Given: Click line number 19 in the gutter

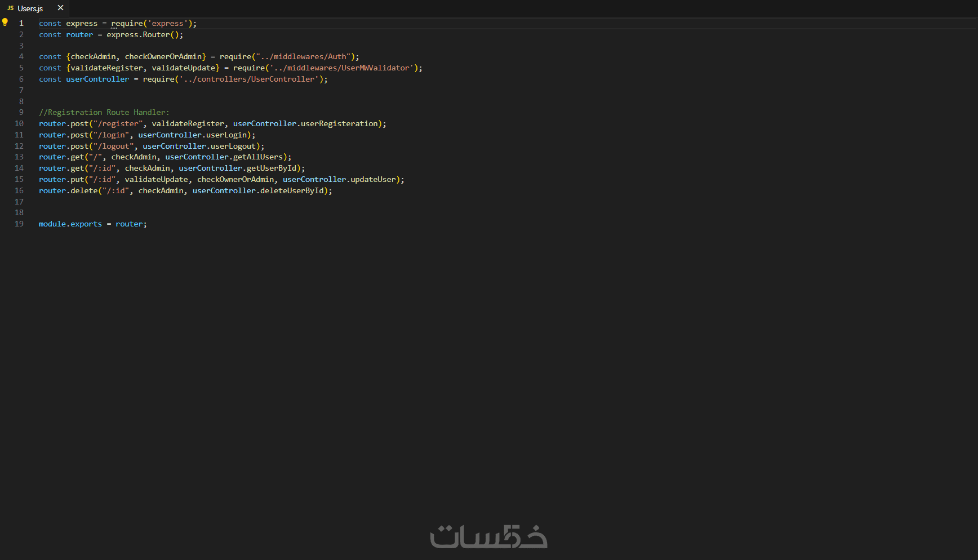Looking at the screenshot, I should pyautogui.click(x=19, y=224).
